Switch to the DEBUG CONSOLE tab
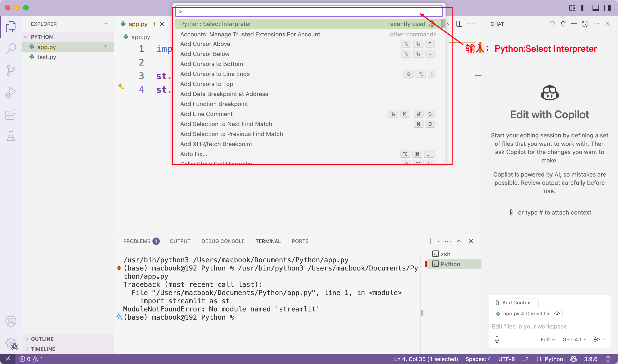This screenshot has height=364, width=618. 223,241
